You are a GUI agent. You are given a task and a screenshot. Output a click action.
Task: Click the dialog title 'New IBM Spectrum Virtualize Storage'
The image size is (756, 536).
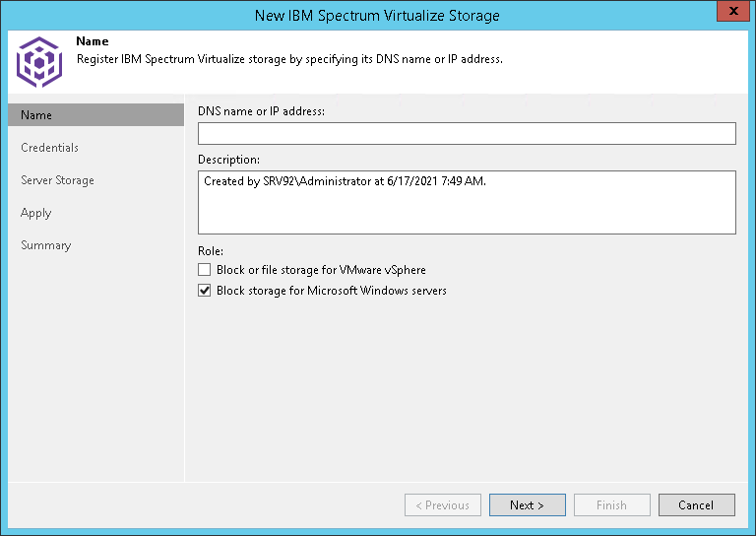pyautogui.click(x=377, y=16)
